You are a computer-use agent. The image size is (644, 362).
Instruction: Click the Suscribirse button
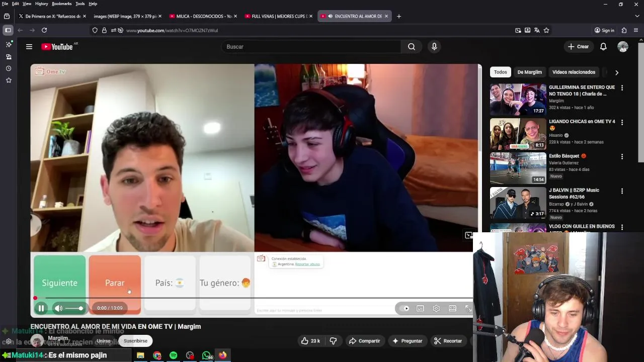[x=135, y=341]
